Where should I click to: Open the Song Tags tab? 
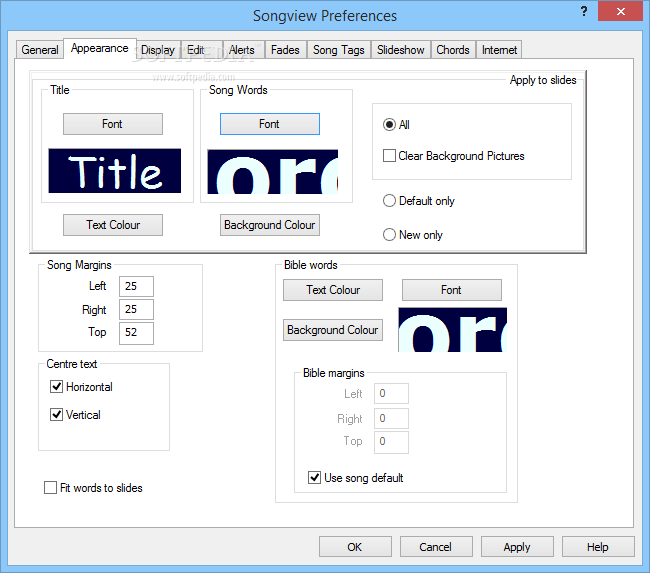pyautogui.click(x=339, y=50)
